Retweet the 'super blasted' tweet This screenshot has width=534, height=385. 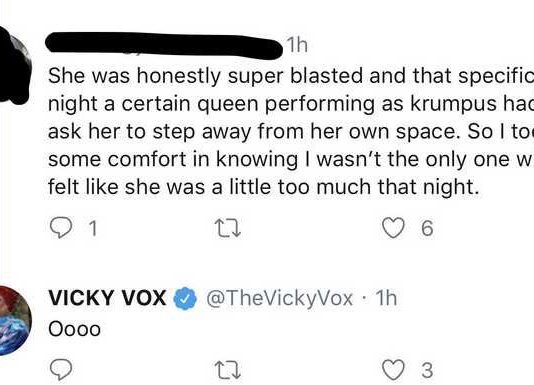click(x=228, y=228)
